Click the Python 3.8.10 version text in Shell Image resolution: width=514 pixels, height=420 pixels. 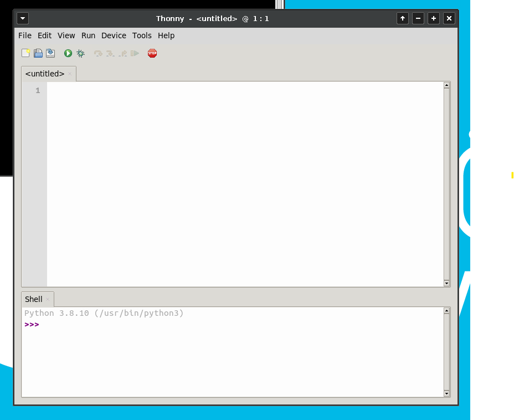(104, 313)
